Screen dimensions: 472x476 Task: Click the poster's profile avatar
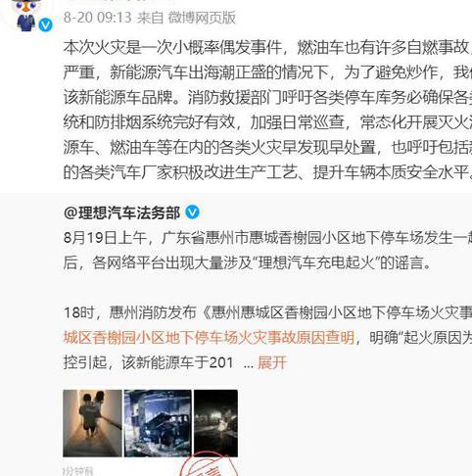(x=26, y=15)
